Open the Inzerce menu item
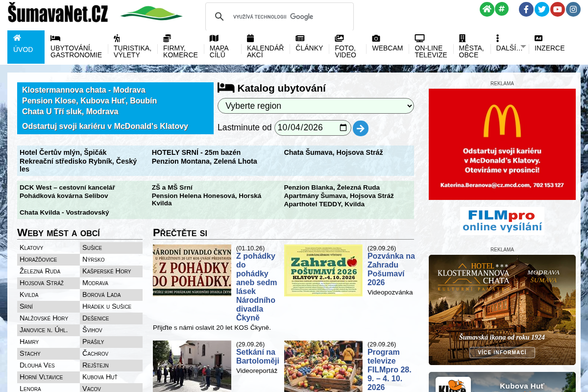Image resolution: width=588 pixels, height=392 pixels. coord(550,48)
